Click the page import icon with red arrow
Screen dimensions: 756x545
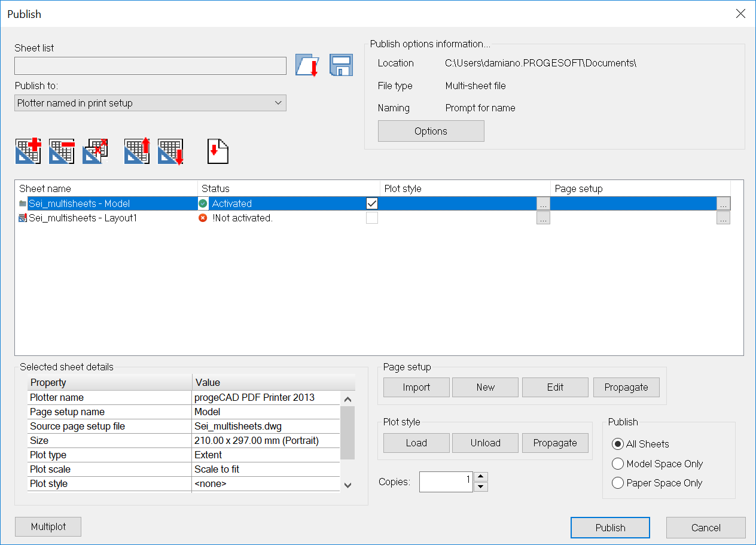click(x=218, y=151)
